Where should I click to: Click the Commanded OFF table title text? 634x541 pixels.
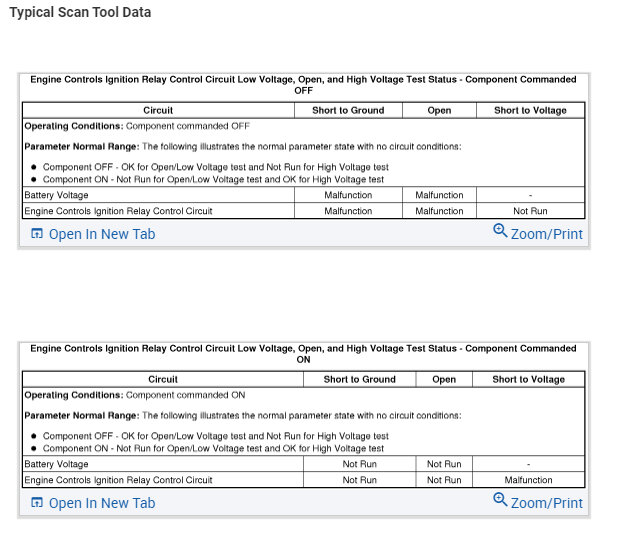click(x=303, y=85)
